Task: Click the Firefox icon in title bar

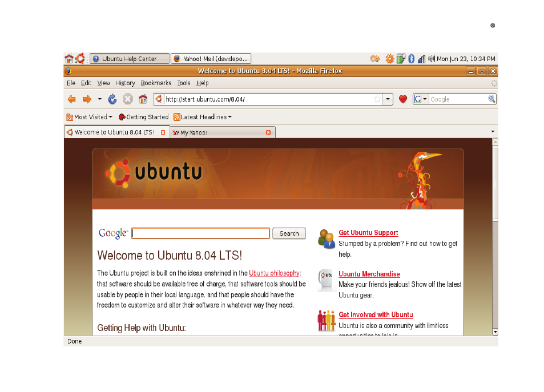Action: coord(68,71)
